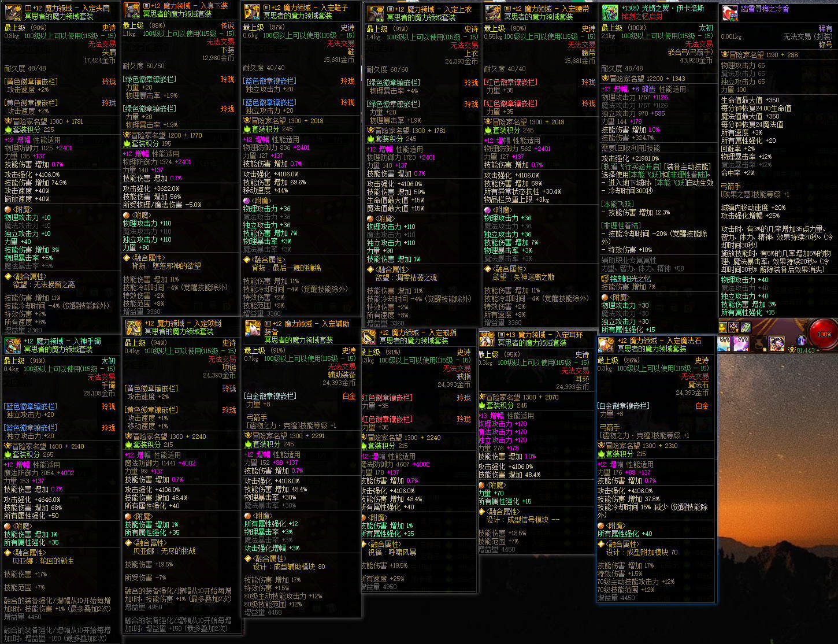Click the 光铸之翼·伊卡洛斯 bow weapon icon
This screenshot has height=644, width=838.
[610, 12]
